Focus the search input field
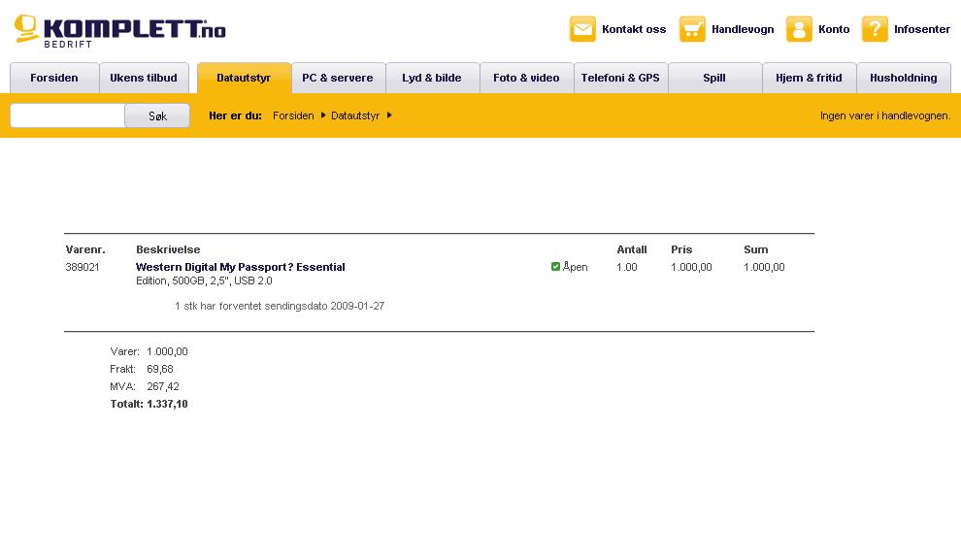This screenshot has width=961, height=560. tap(67, 115)
